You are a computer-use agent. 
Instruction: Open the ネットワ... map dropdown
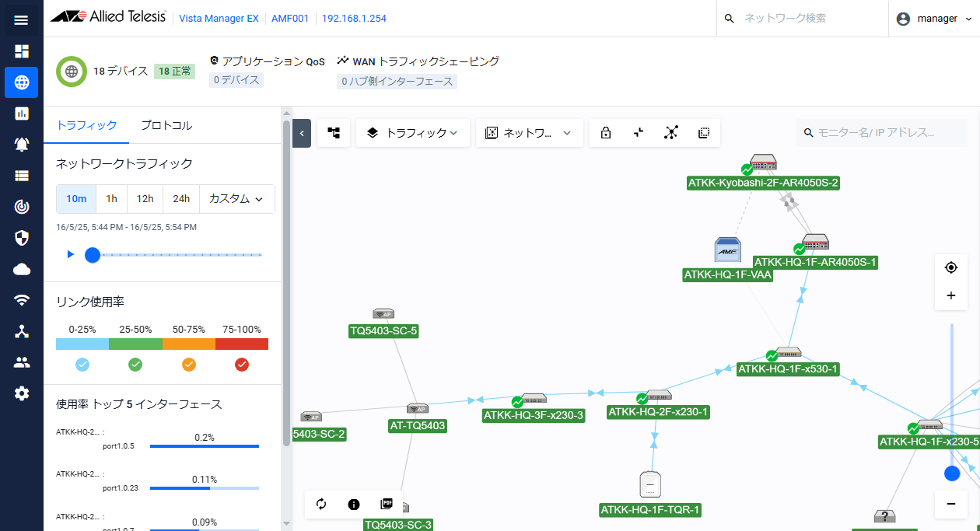point(529,133)
